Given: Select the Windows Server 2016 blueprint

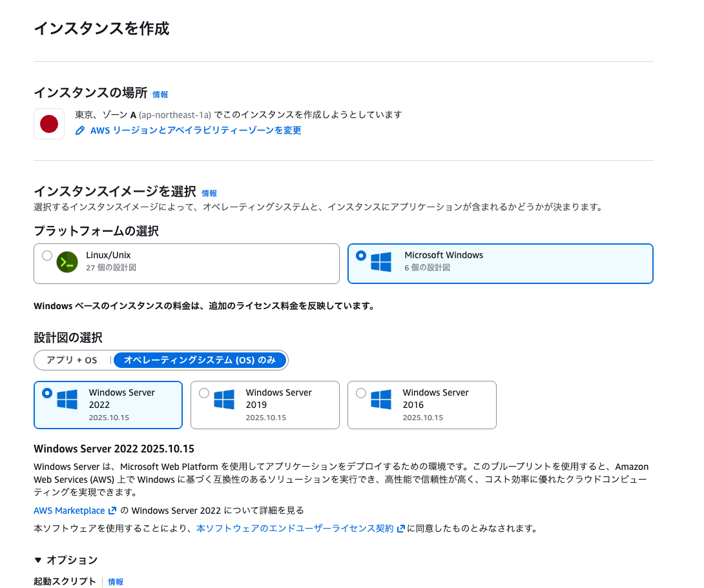Looking at the screenshot, I should (x=361, y=392).
